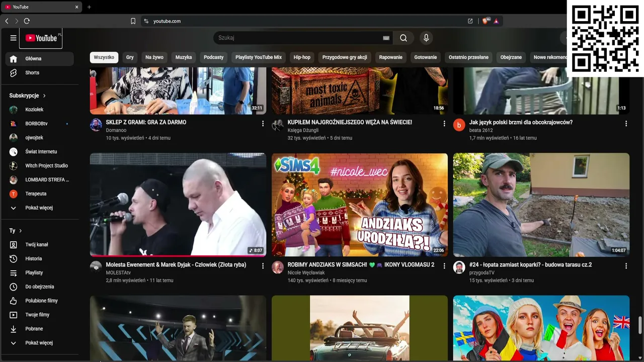
Task: Click the Do obejrzenia clock icon
Action: tap(14, 287)
